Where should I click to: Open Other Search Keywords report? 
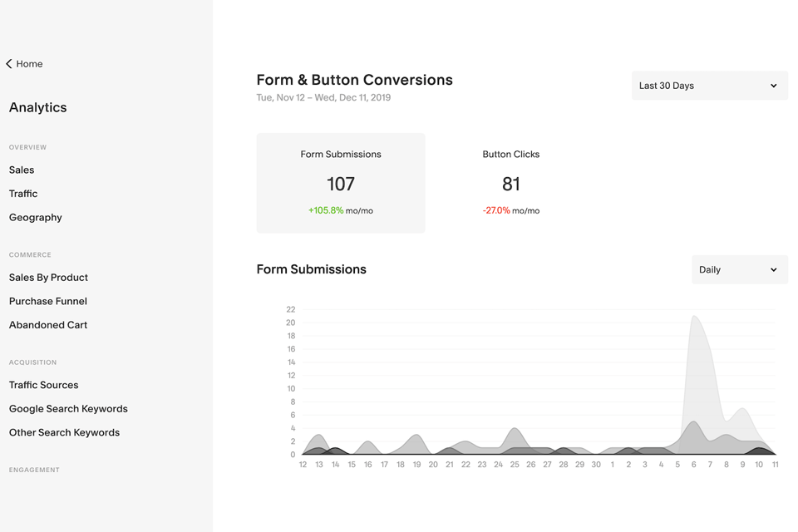(x=64, y=433)
